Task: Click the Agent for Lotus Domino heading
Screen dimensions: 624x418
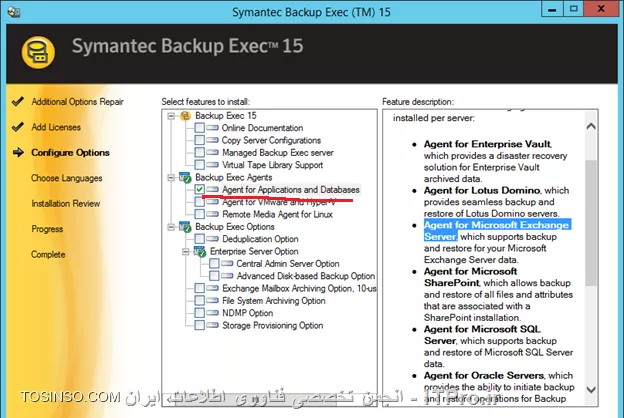Action: [482, 190]
